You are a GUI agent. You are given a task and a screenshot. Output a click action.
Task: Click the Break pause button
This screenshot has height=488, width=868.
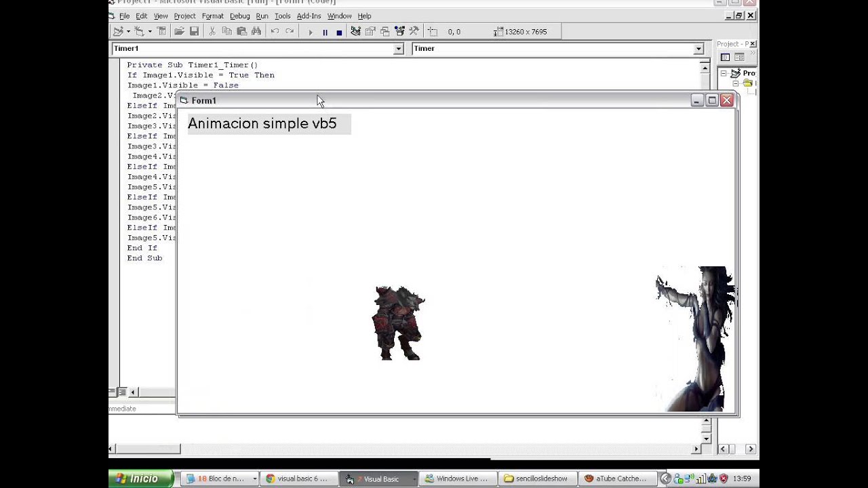[325, 32]
